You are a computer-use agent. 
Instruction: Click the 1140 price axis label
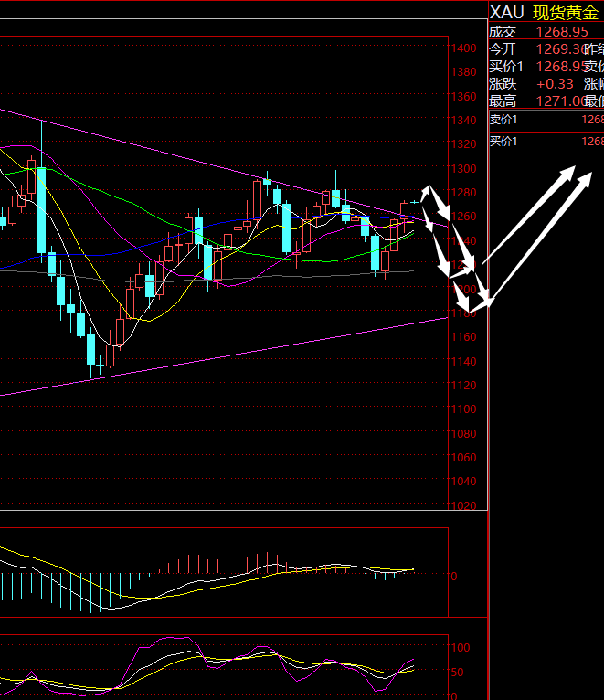click(463, 361)
